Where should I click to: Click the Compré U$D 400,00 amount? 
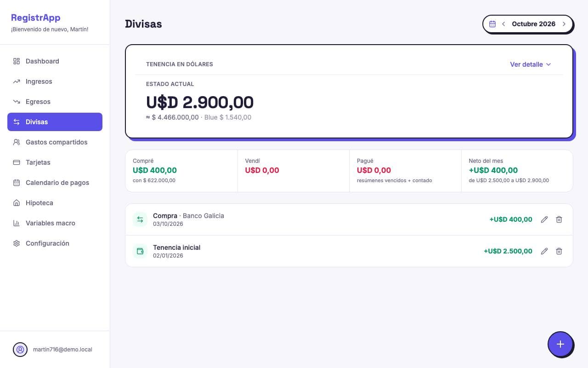pos(155,170)
